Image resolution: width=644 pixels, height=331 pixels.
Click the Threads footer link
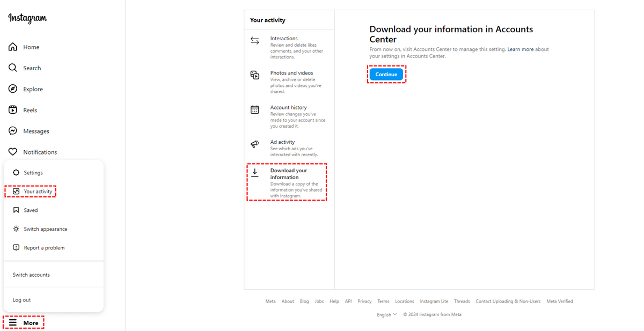coord(462,301)
